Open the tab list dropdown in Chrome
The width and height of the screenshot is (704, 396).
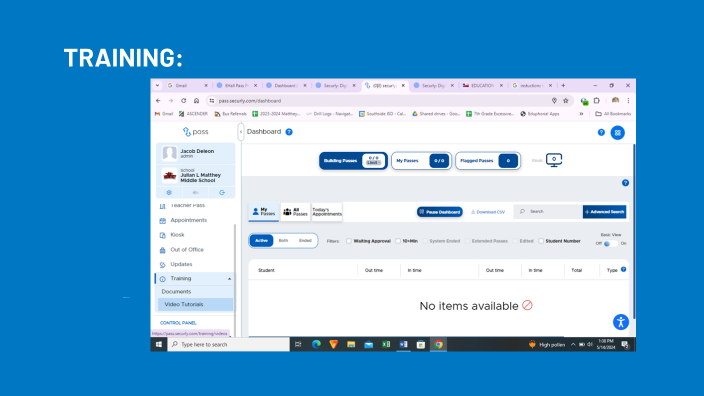157,85
